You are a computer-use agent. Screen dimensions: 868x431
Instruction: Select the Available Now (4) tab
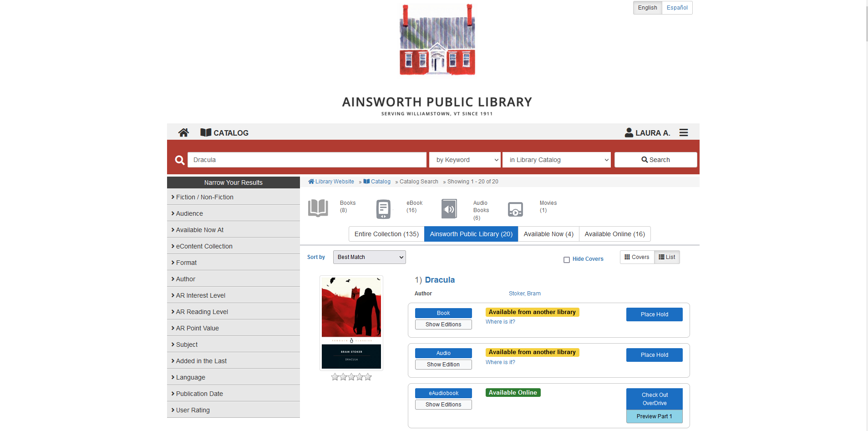coord(548,234)
